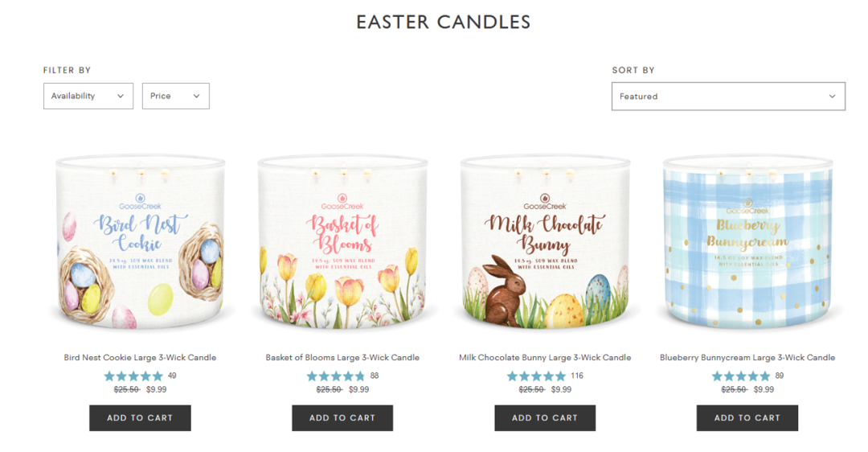The height and width of the screenshot is (452, 868).
Task: Click the chevron arrow in Featured box
Action: tap(832, 97)
